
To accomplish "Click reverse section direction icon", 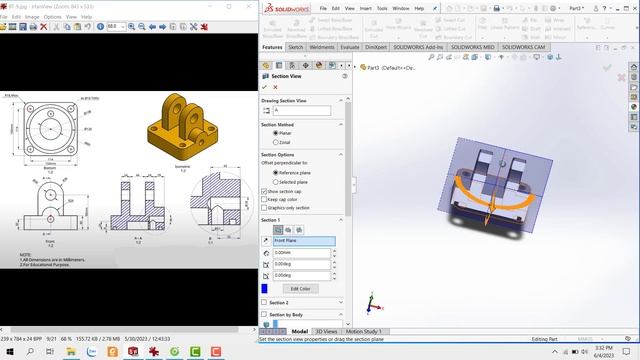I will 266,241.
